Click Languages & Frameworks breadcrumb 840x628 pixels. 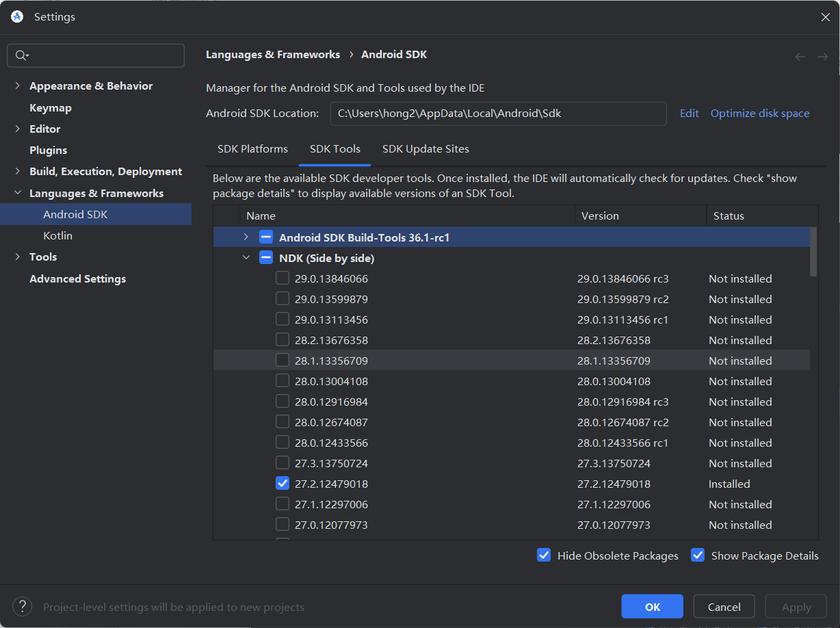273,55
